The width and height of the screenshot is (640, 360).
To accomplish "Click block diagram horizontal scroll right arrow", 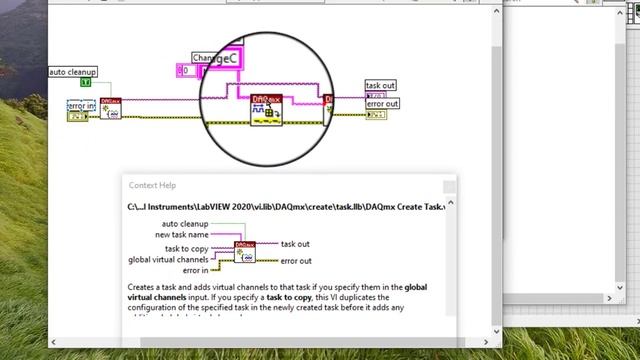I will tap(486, 342).
